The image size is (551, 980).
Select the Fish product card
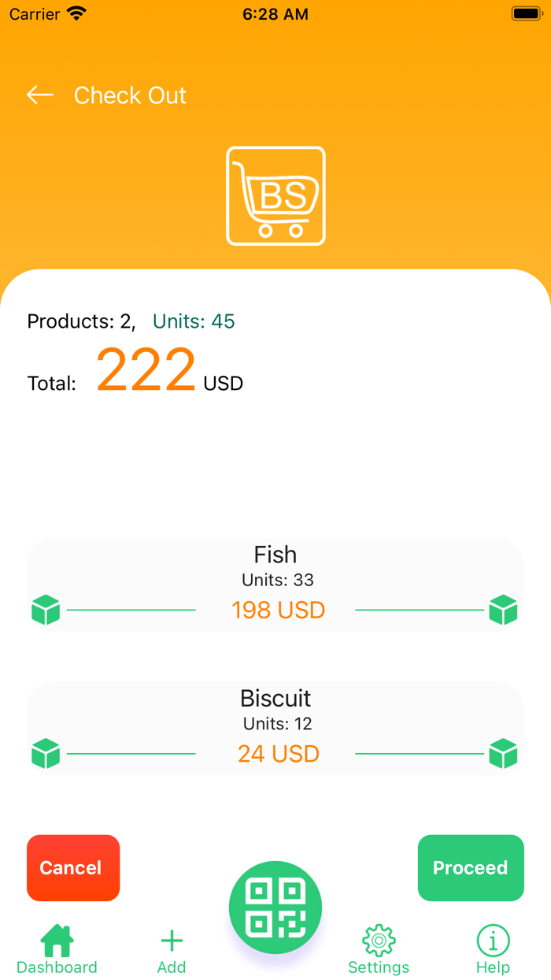coord(275,585)
